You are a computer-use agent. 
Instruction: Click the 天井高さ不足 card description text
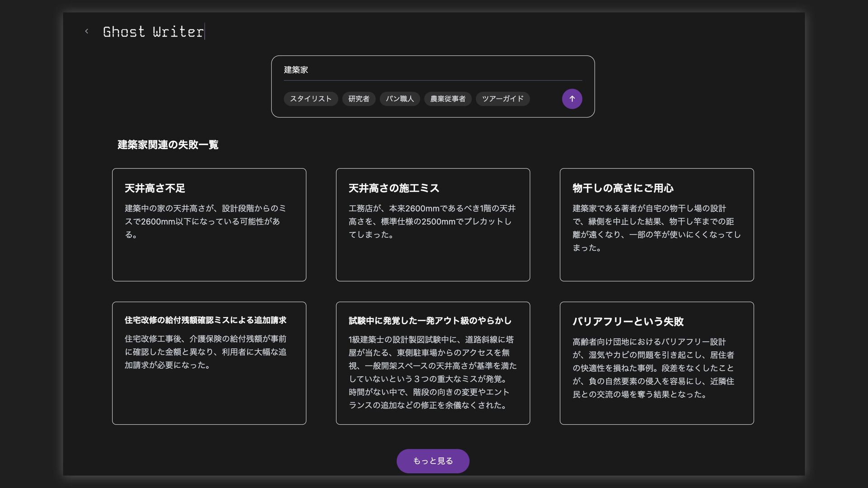[x=205, y=221]
